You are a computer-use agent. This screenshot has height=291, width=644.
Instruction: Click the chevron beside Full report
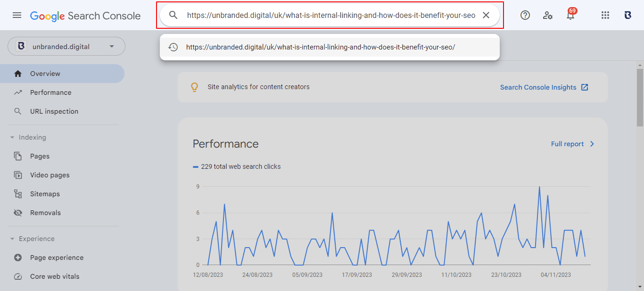[592, 144]
